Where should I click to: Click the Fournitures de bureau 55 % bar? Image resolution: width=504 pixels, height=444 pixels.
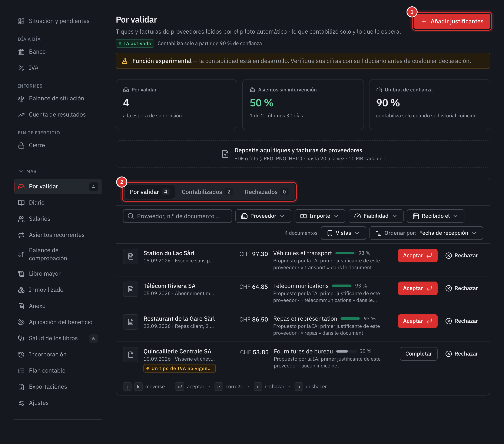point(346,351)
